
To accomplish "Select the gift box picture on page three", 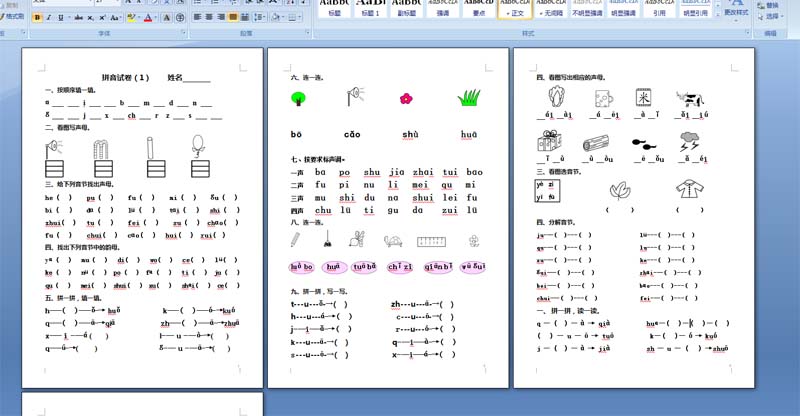I will point(549,141).
